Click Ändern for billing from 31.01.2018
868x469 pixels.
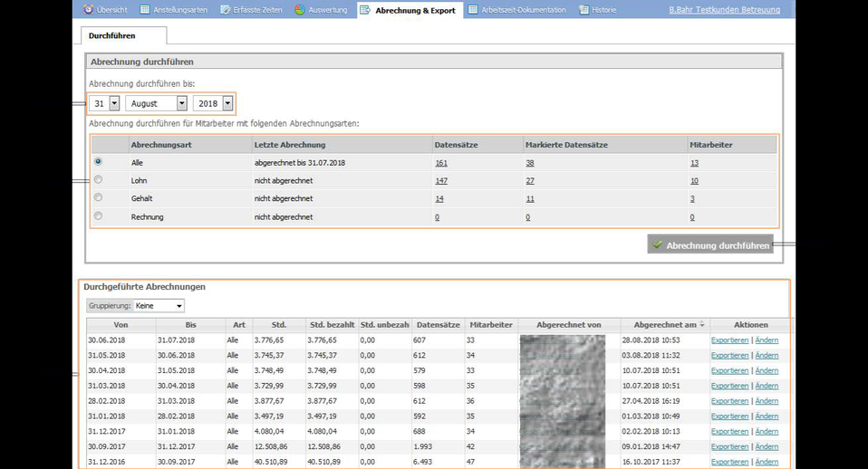click(767, 416)
